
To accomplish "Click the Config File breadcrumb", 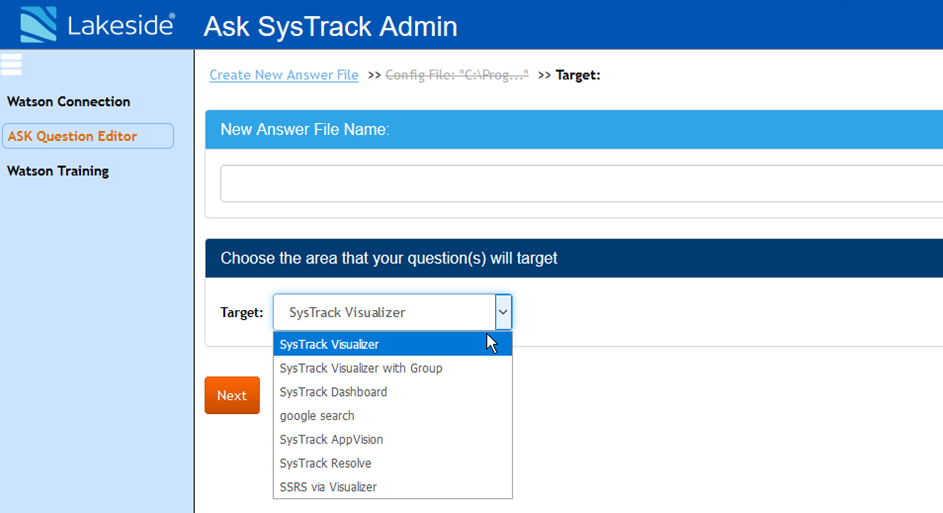I will (457, 75).
